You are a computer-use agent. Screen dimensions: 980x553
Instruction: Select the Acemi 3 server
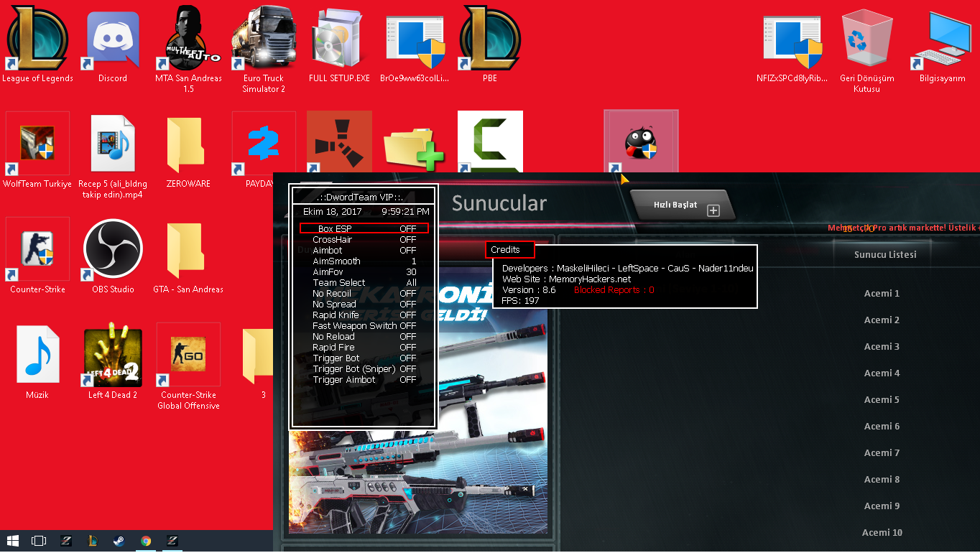coord(882,346)
